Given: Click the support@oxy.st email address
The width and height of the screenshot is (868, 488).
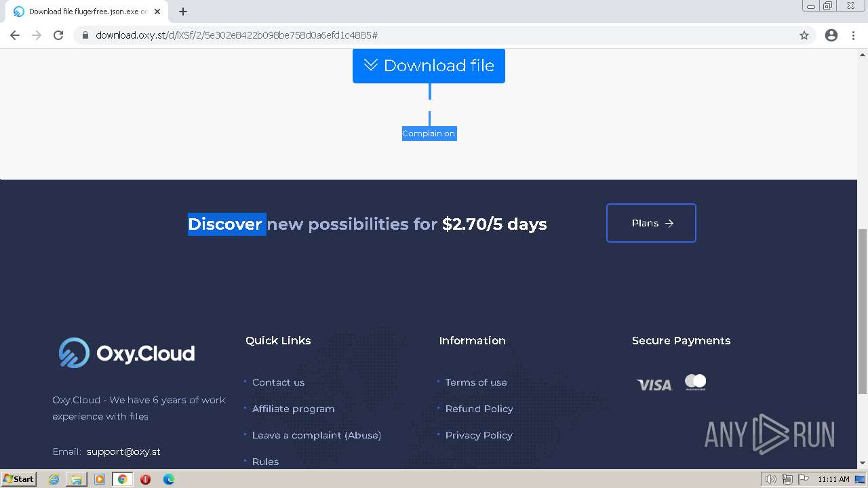Looking at the screenshot, I should click(123, 451).
